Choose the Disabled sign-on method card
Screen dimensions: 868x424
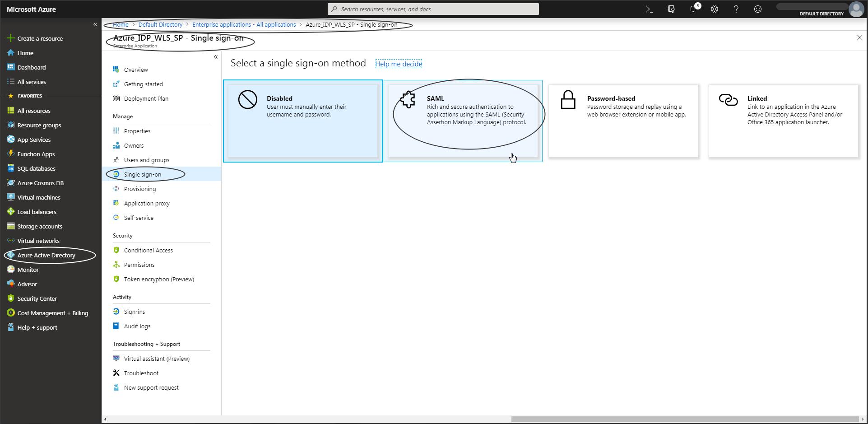[x=302, y=121]
